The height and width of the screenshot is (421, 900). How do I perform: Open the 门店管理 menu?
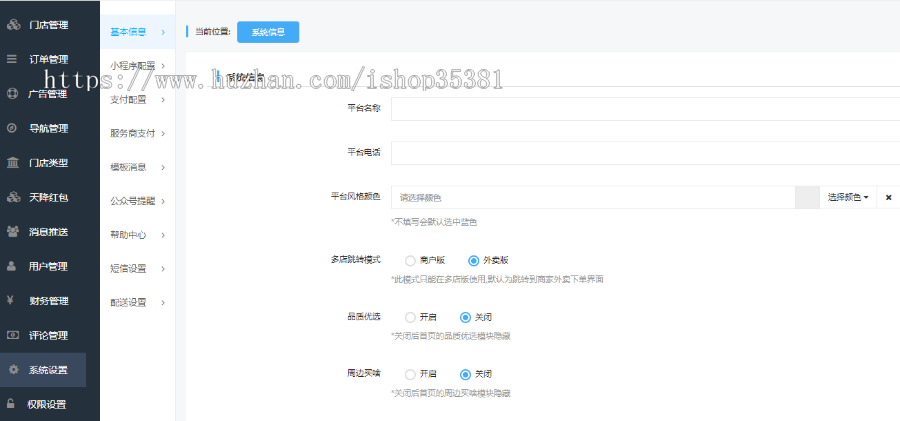point(50,25)
